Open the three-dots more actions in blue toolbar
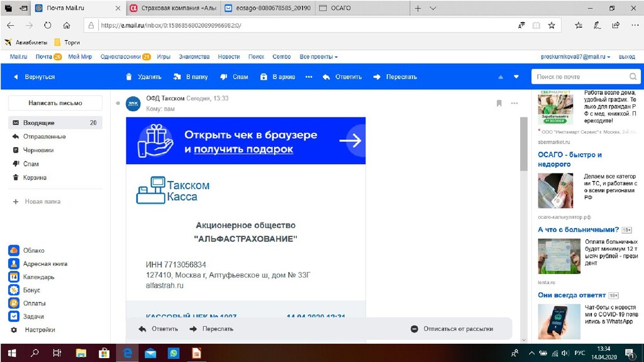Screen dimensions: 644x362 pyautogui.click(x=309, y=77)
